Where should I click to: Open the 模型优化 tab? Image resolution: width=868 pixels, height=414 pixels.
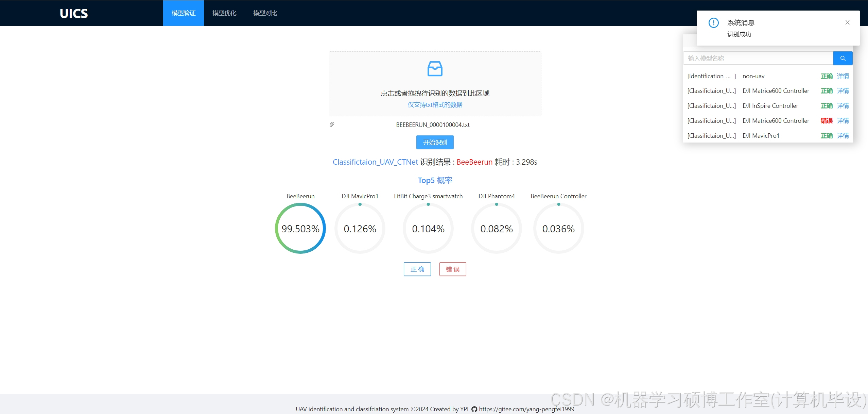point(224,13)
